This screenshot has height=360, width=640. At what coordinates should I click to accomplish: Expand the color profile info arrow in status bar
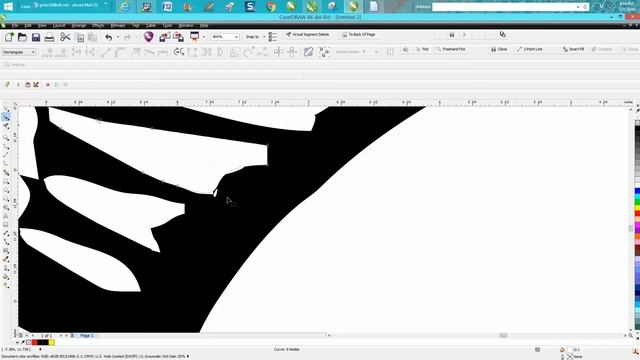[188, 356]
